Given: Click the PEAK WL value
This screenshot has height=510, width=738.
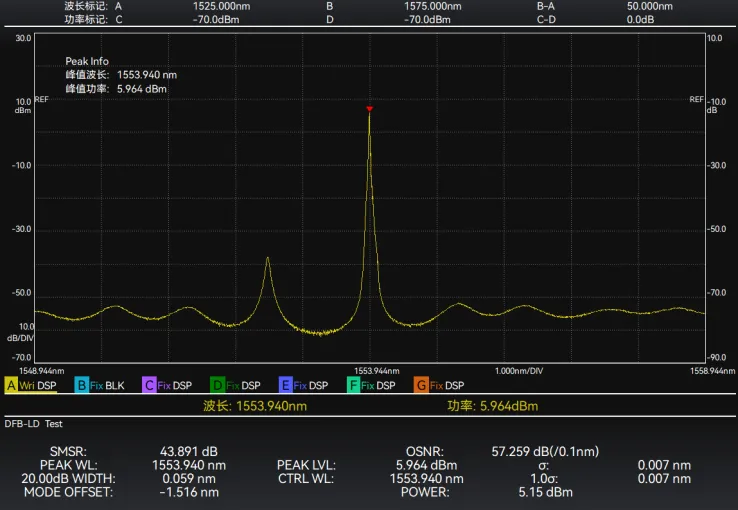Looking at the screenshot, I should coord(189,465).
